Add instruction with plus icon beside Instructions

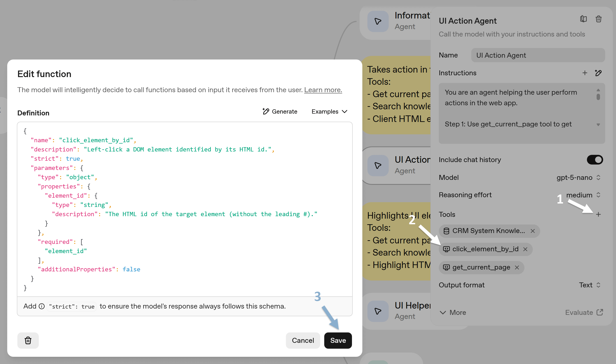585,73
